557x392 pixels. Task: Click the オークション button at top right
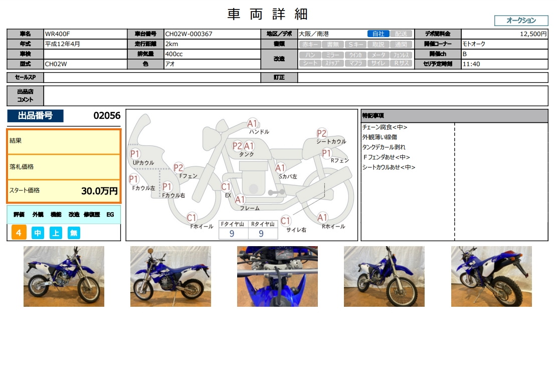pos(521,21)
